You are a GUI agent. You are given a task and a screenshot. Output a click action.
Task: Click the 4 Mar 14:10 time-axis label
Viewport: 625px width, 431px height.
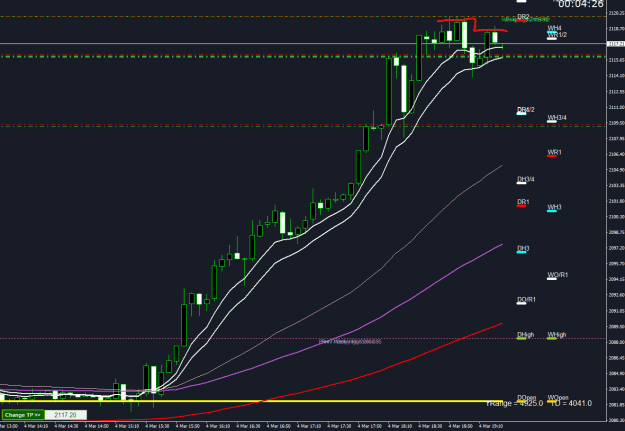[35, 426]
